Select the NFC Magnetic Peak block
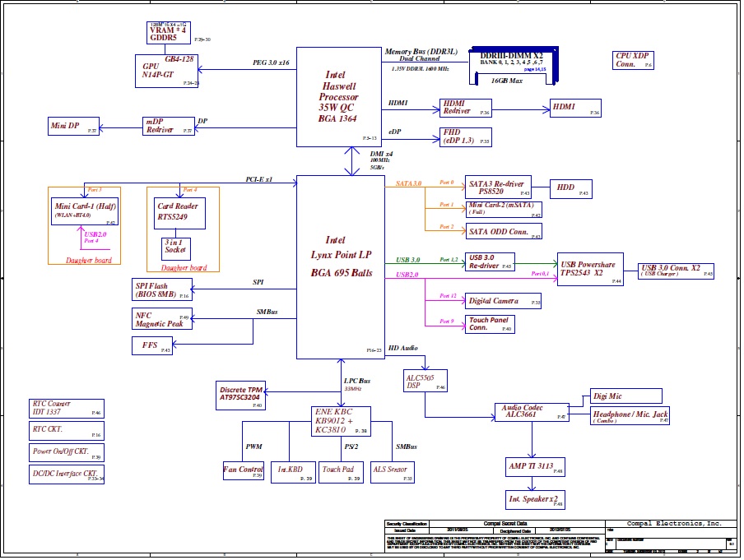The width and height of the screenshot is (744, 560). (162, 319)
